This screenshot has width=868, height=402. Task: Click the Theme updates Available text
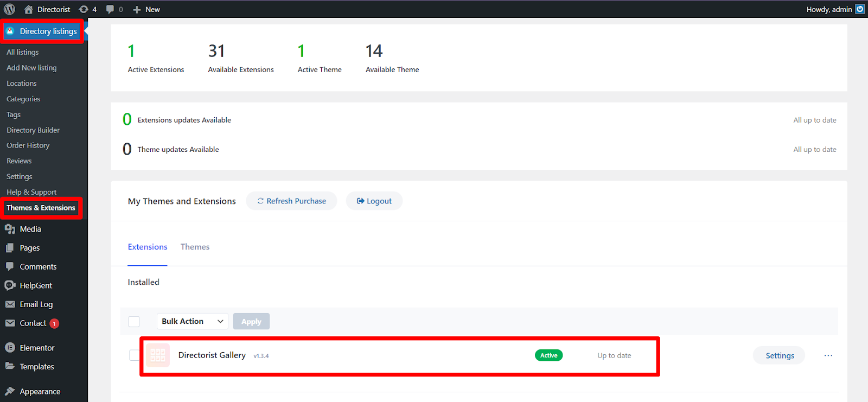(178, 149)
